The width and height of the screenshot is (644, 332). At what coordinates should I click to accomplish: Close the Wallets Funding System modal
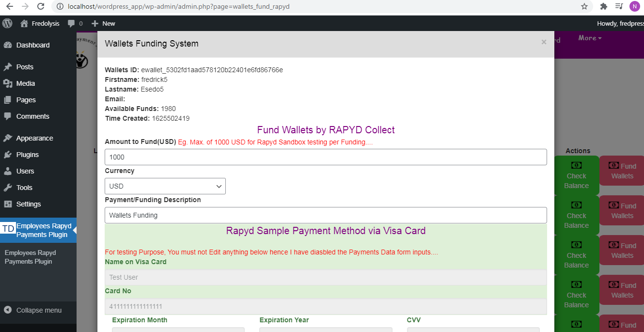(544, 42)
